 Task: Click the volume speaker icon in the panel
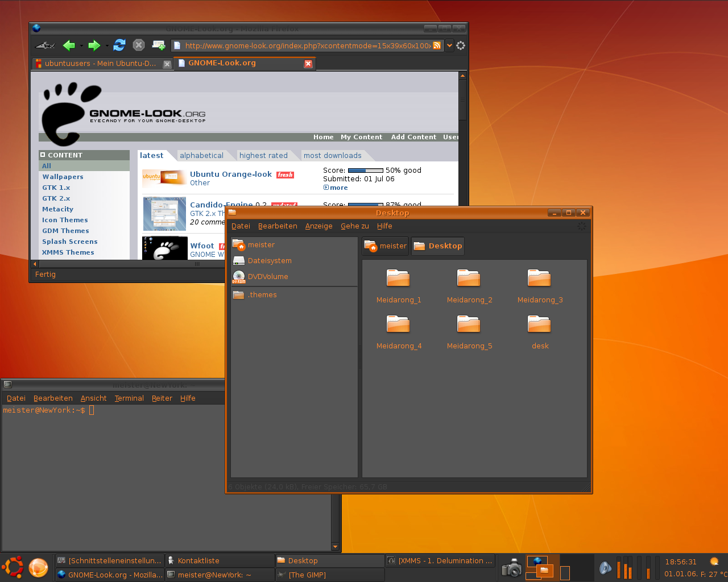point(605,567)
